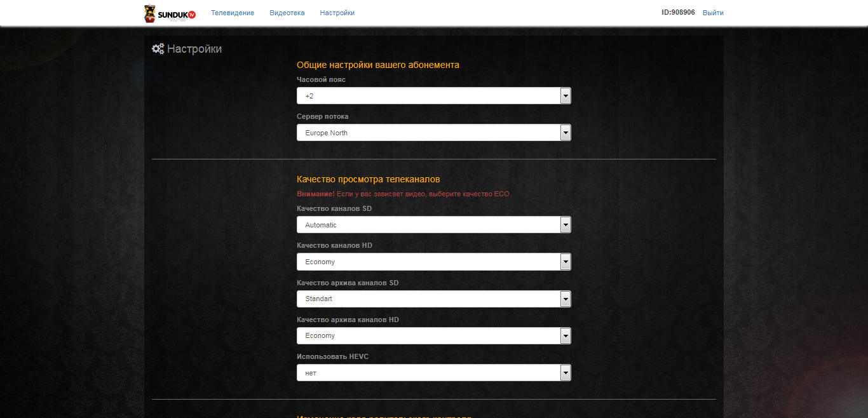Click the Использовать HEVC field label
868x418 pixels.
pyautogui.click(x=332, y=357)
